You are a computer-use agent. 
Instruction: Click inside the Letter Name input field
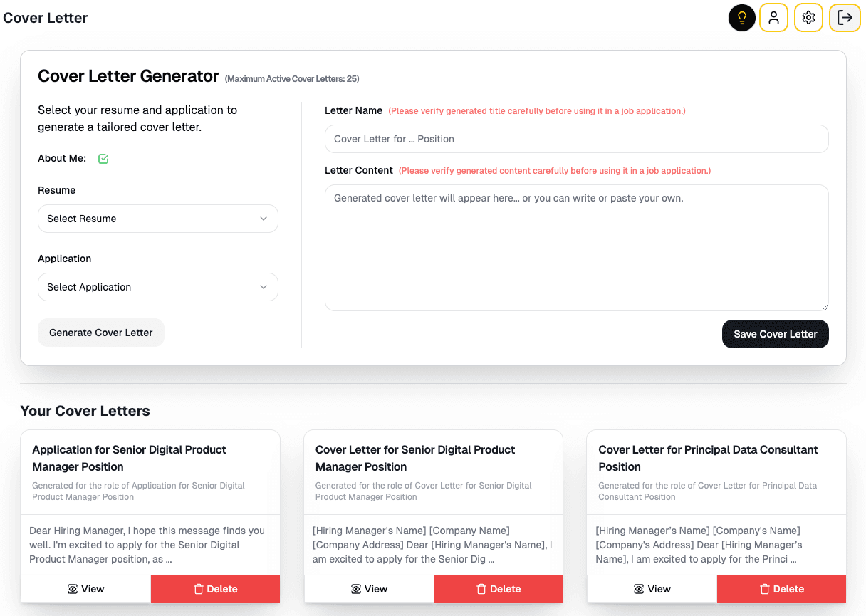point(576,139)
